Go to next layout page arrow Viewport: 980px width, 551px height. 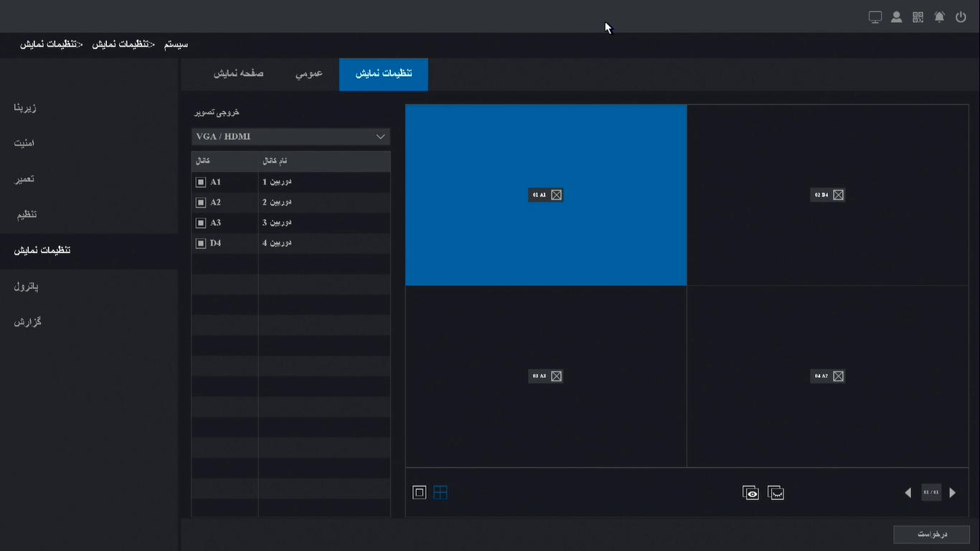953,493
